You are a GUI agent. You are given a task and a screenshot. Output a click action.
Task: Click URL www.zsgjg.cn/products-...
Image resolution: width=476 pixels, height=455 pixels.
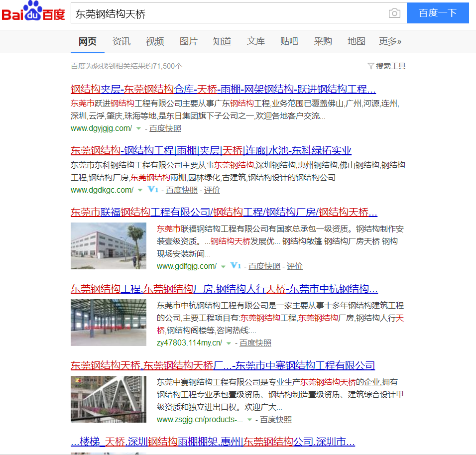[200, 420]
